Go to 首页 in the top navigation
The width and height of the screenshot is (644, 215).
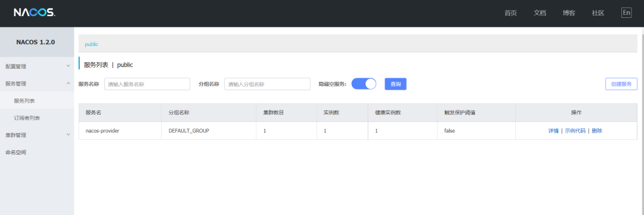510,13
